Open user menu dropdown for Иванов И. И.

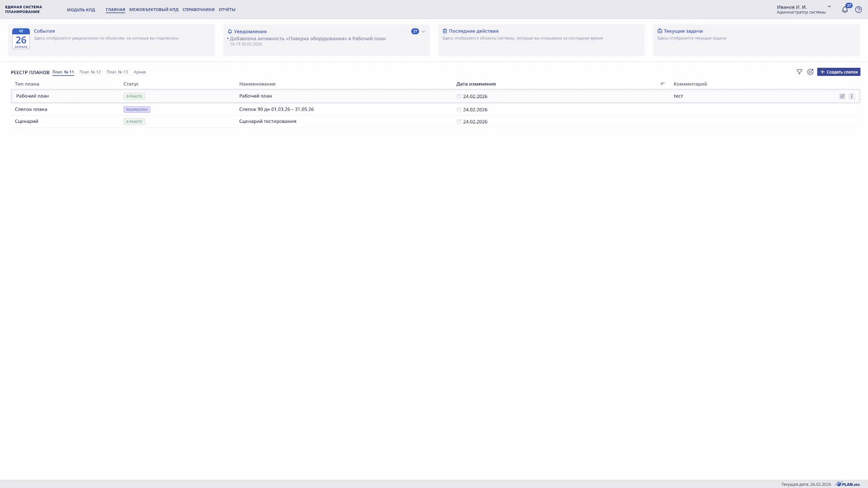coord(829,7)
